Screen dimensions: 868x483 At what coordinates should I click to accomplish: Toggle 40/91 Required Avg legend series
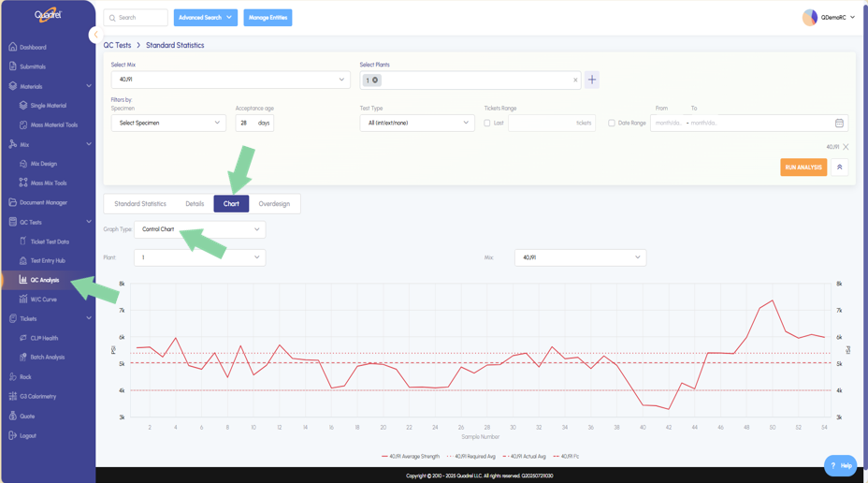coord(471,457)
